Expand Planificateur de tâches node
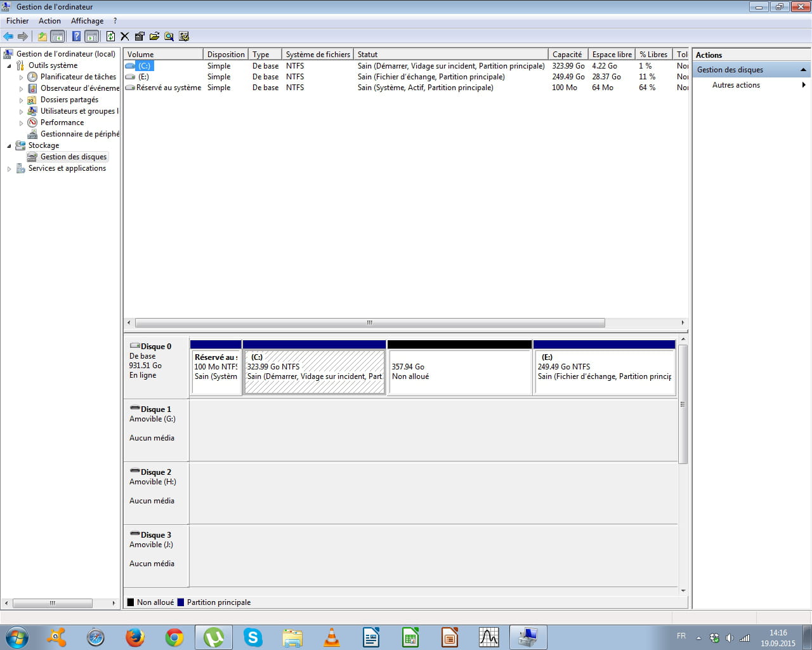This screenshot has width=812, height=650. click(21, 77)
